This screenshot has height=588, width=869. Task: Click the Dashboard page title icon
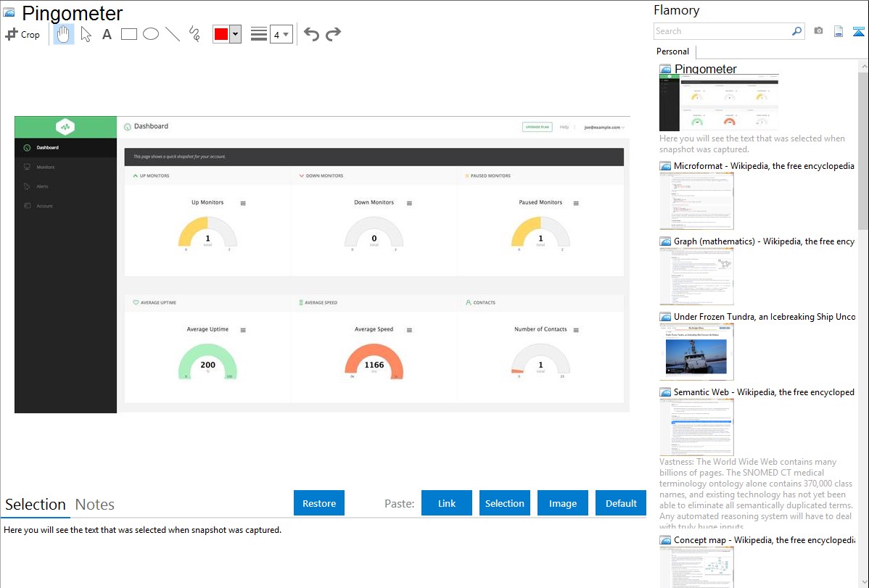click(x=128, y=127)
